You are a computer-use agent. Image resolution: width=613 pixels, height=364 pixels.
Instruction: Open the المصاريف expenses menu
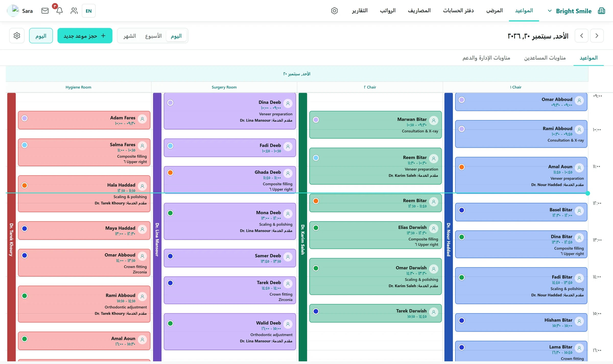tap(419, 11)
